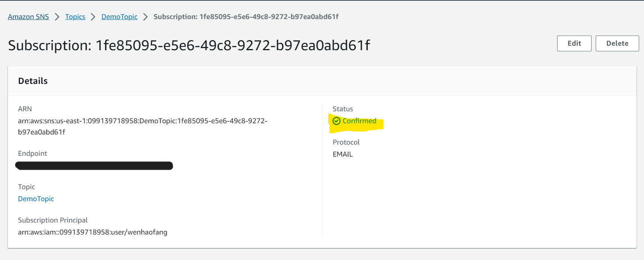Click the Subscription Principal ARN text
Viewport: 644px width, 260px height.
point(92,232)
